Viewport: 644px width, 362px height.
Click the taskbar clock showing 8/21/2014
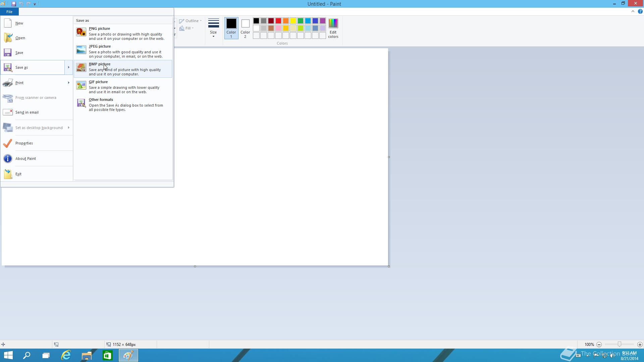click(629, 356)
